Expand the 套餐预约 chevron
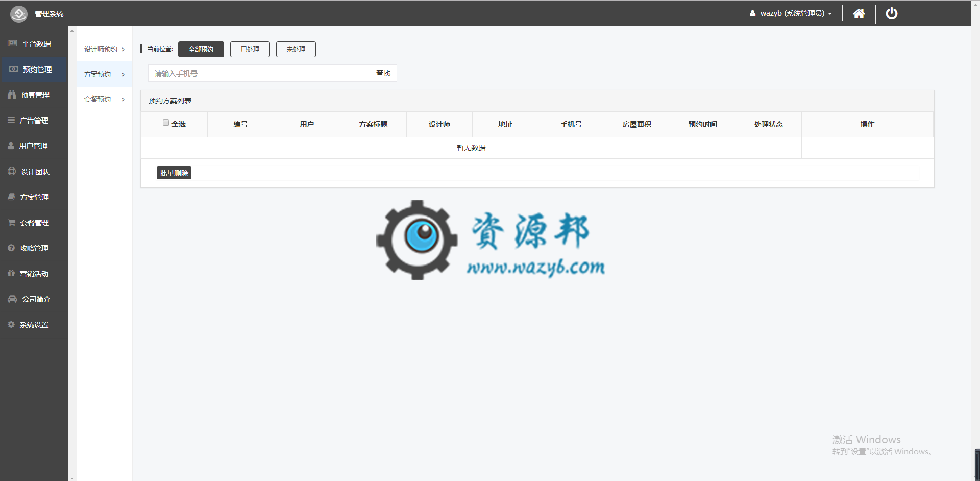The width and height of the screenshot is (980, 481). coord(124,100)
